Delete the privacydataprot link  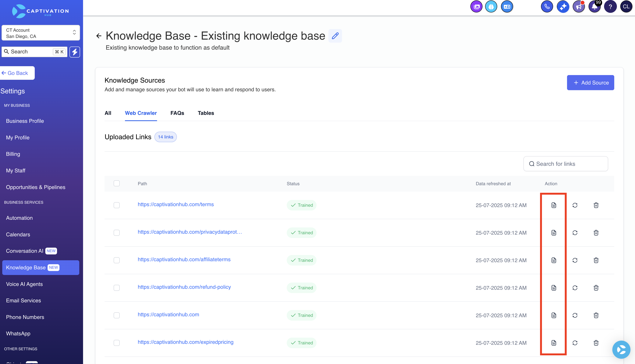(x=596, y=233)
